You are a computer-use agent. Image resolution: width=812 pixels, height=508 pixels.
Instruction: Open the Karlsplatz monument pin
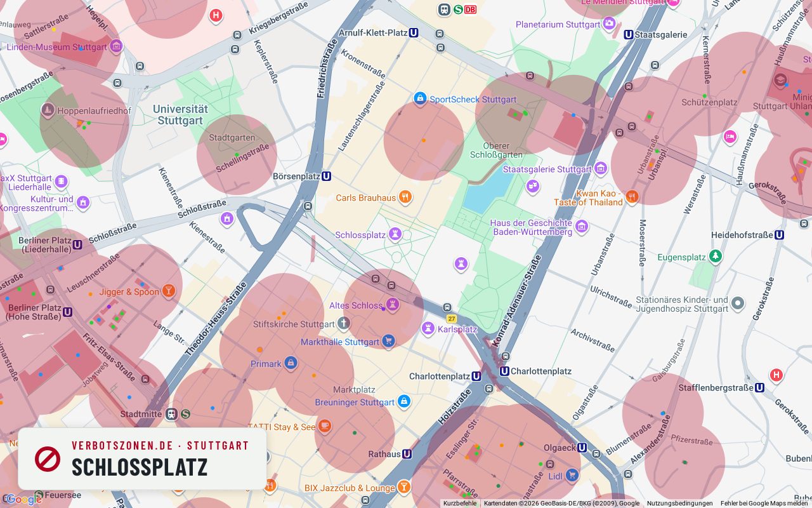(429, 329)
